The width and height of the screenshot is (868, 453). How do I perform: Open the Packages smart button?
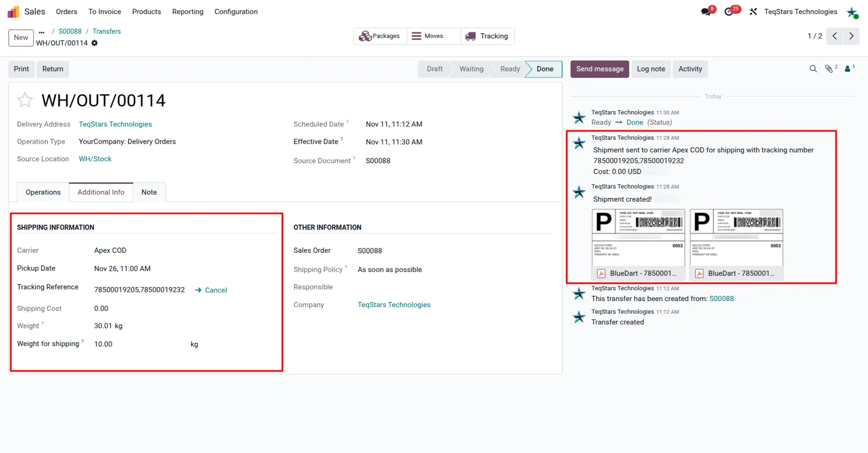380,36
